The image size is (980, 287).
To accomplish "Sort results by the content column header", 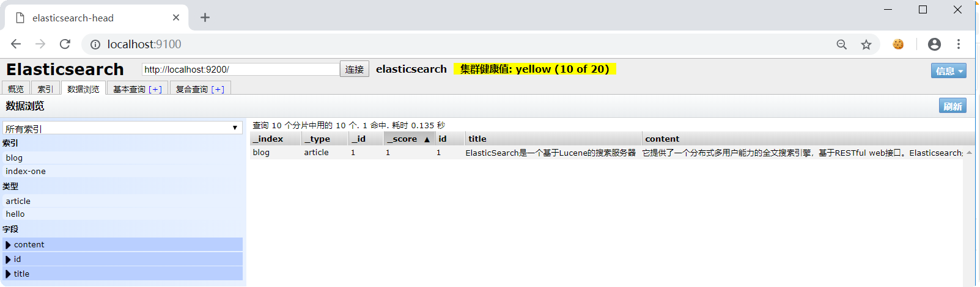I will (x=807, y=139).
